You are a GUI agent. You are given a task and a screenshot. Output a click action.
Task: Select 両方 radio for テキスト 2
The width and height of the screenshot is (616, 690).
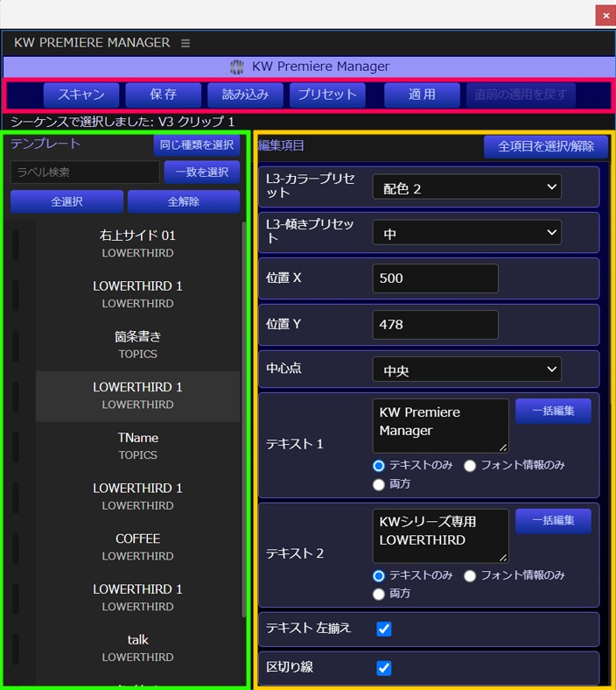(x=379, y=595)
